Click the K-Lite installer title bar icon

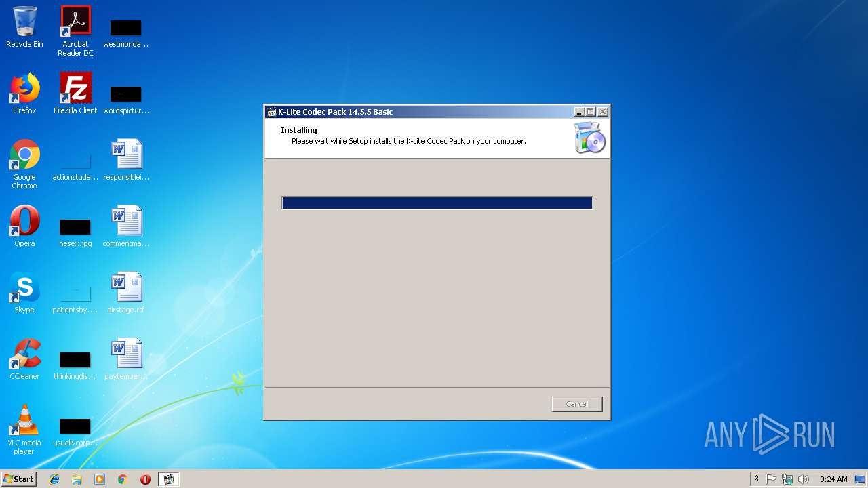[x=272, y=112]
